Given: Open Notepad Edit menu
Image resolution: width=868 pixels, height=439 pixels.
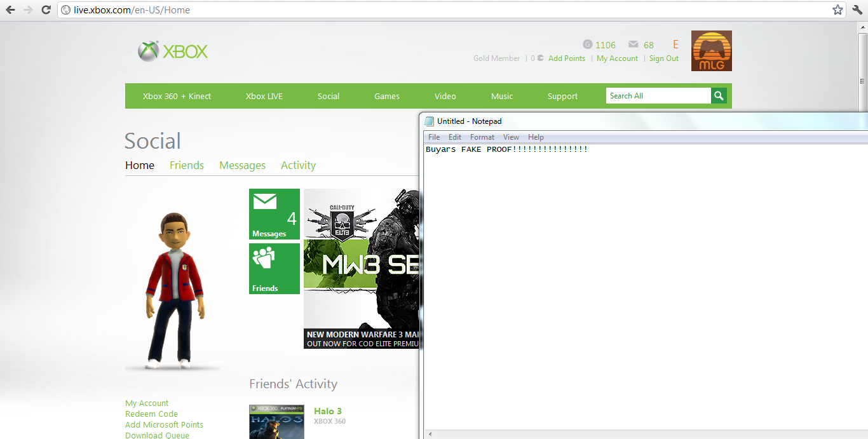Looking at the screenshot, I should (x=455, y=137).
